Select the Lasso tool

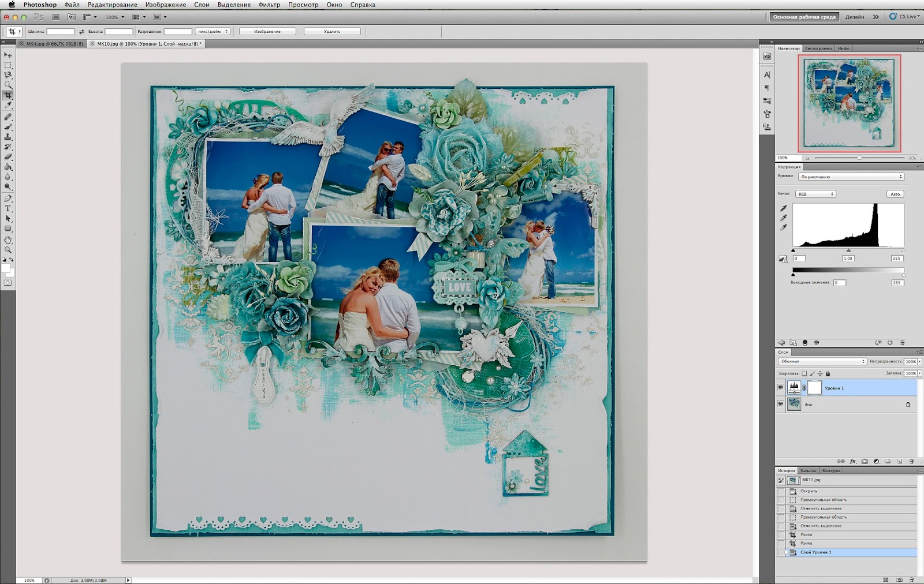click(8, 75)
